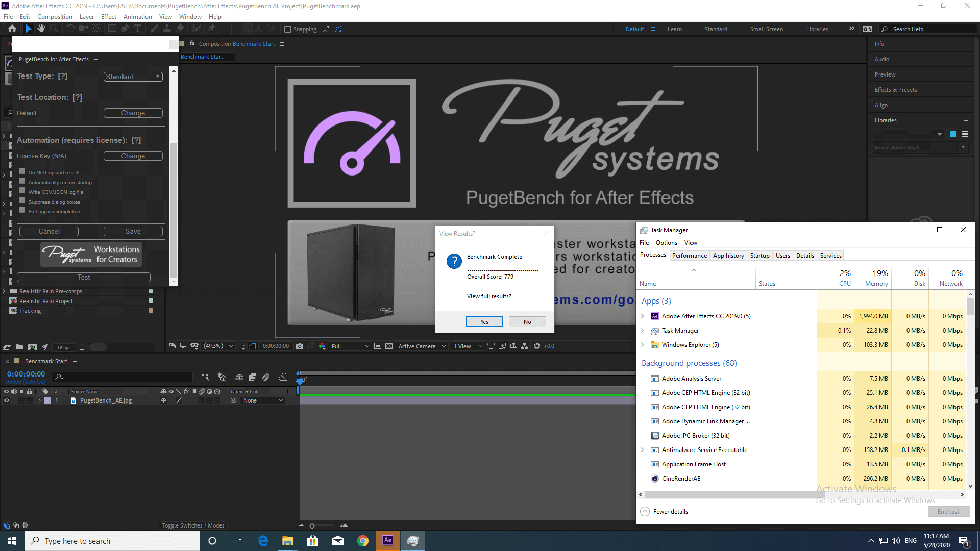
Task: Click the timeline layer search field
Action: [122, 377]
